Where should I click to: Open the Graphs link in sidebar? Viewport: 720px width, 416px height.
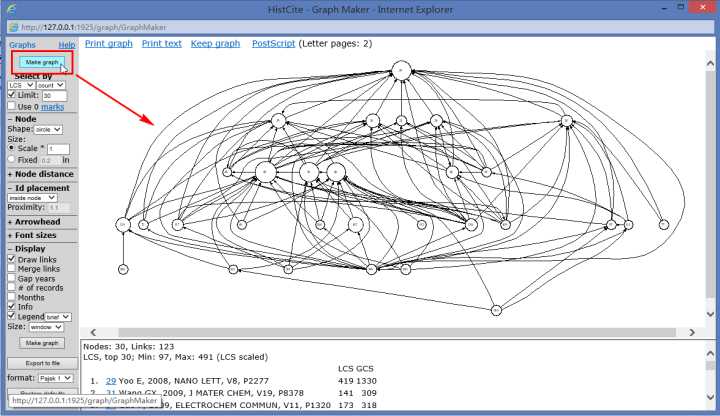point(22,45)
